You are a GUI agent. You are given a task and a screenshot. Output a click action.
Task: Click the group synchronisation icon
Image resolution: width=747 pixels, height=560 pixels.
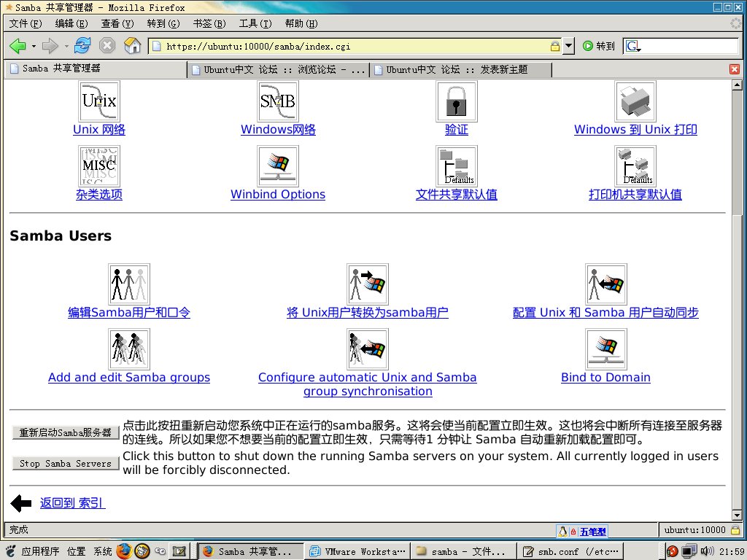[368, 349]
